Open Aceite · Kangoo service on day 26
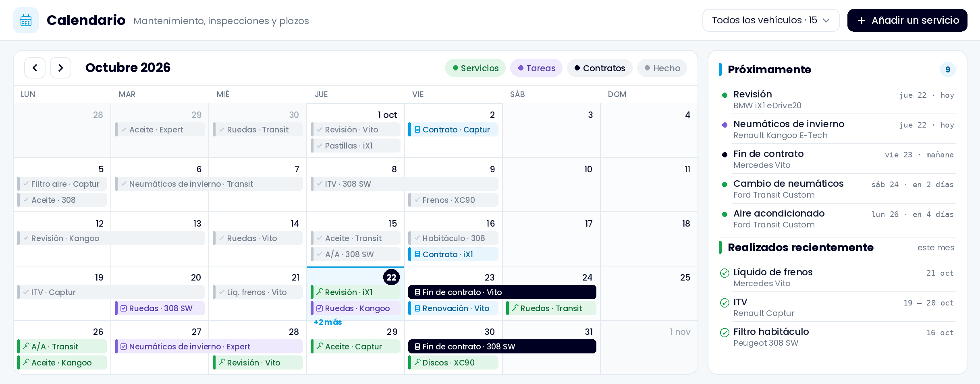 (62, 363)
